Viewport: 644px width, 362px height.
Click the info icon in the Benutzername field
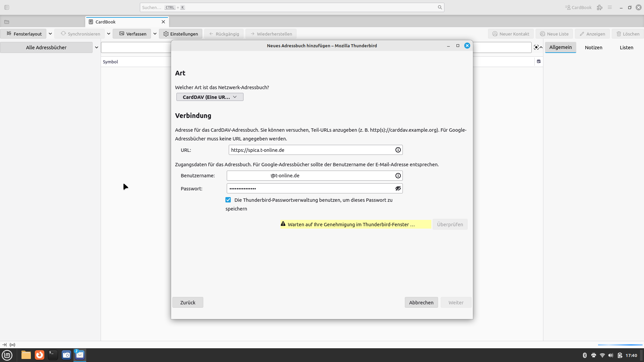[398, 176]
